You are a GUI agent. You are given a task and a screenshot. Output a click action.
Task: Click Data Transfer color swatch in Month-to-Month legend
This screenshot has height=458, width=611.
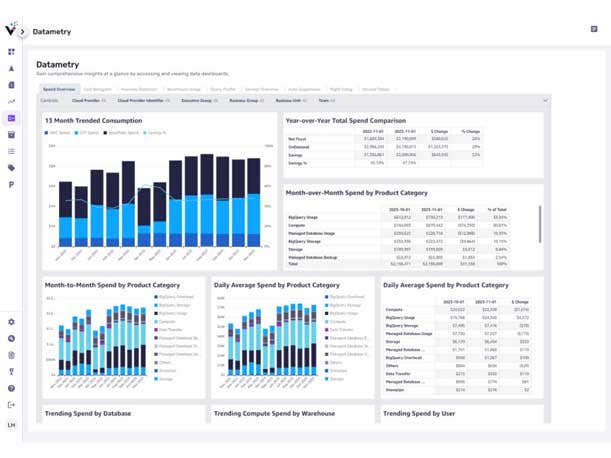(x=153, y=329)
